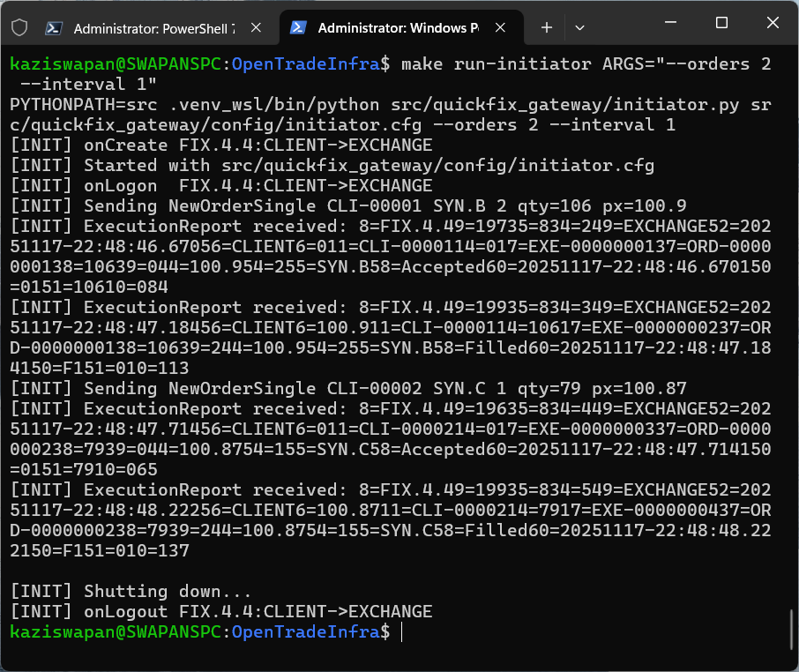Image resolution: width=799 pixels, height=672 pixels.
Task: Click the admin shield icon in title bar
Action: pyautogui.click(x=18, y=26)
